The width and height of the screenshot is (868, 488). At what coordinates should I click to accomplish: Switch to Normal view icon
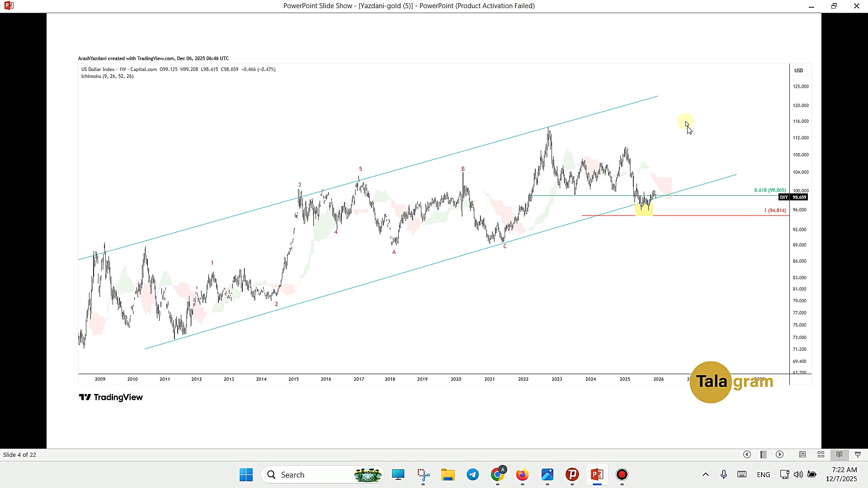802,455
